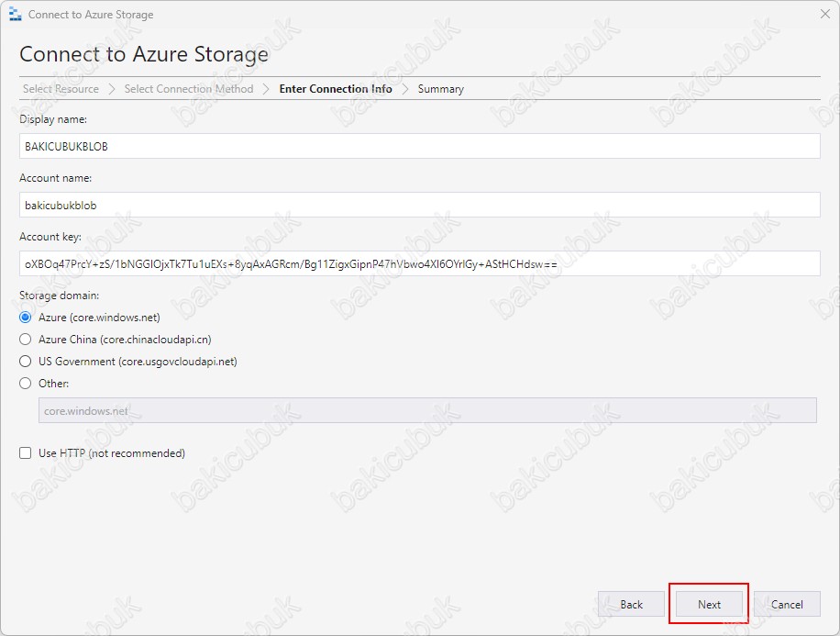Enable Use HTTP (not recommended) checkbox

coord(25,453)
